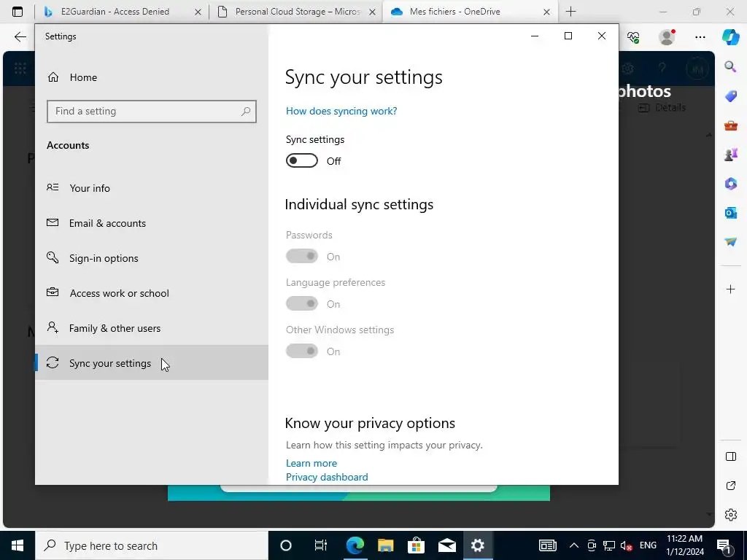Open Drop paper plane icon in sidebar
747x560 pixels.
(x=730, y=242)
